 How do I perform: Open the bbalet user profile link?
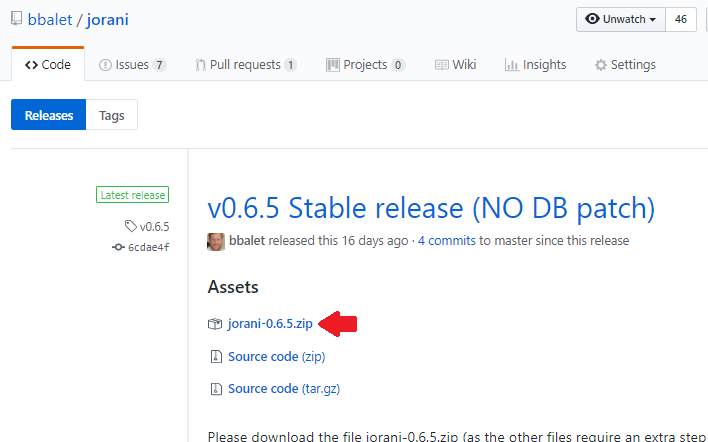point(50,19)
